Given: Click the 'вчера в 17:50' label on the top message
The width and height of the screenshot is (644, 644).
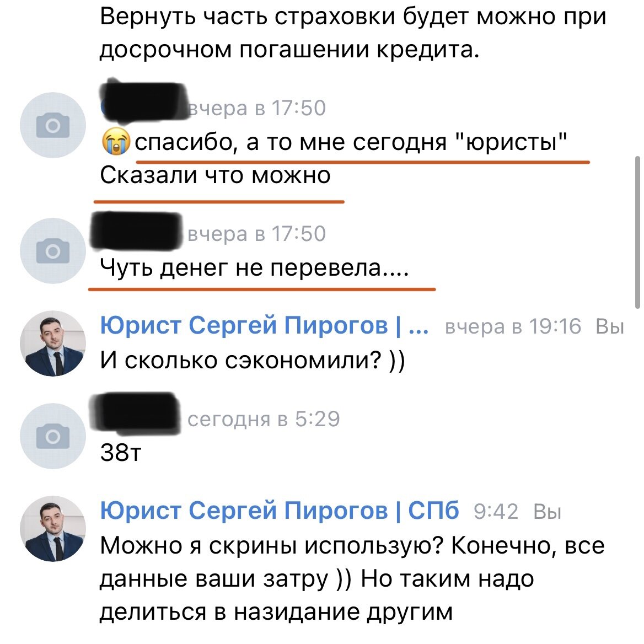Looking at the screenshot, I should 257,108.
